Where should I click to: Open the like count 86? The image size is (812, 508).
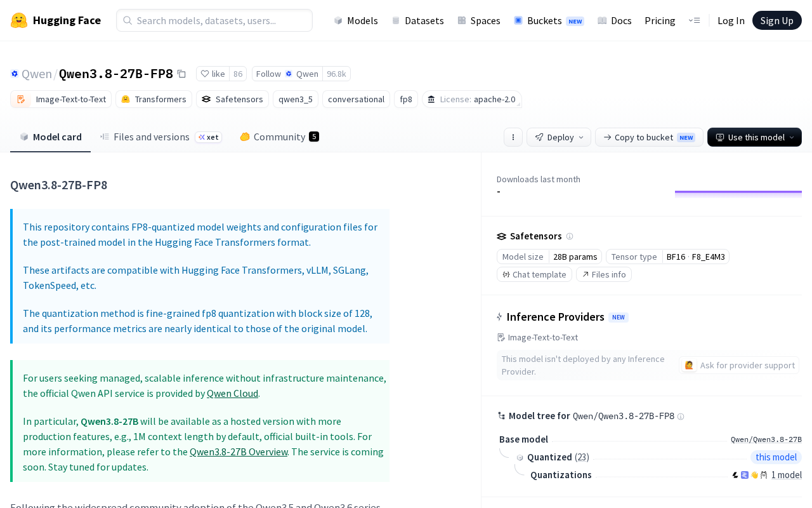click(x=238, y=74)
